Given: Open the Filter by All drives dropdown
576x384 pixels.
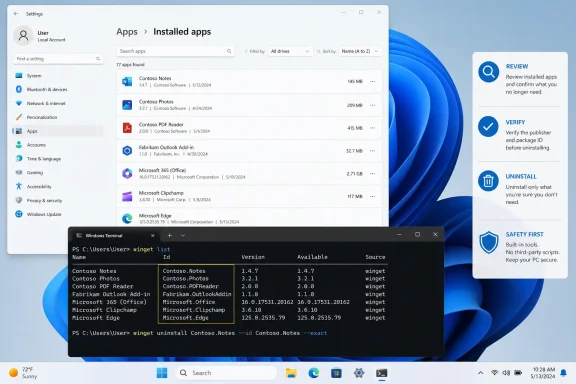Looking at the screenshot, I should 290,51.
